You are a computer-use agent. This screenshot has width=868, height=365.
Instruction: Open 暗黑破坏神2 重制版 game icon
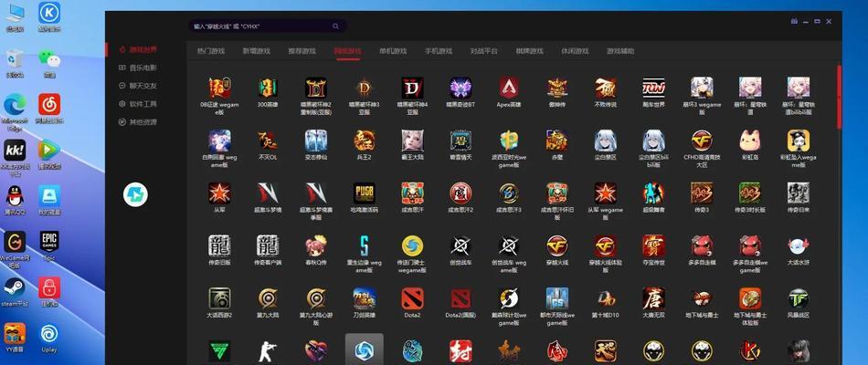(x=316, y=88)
